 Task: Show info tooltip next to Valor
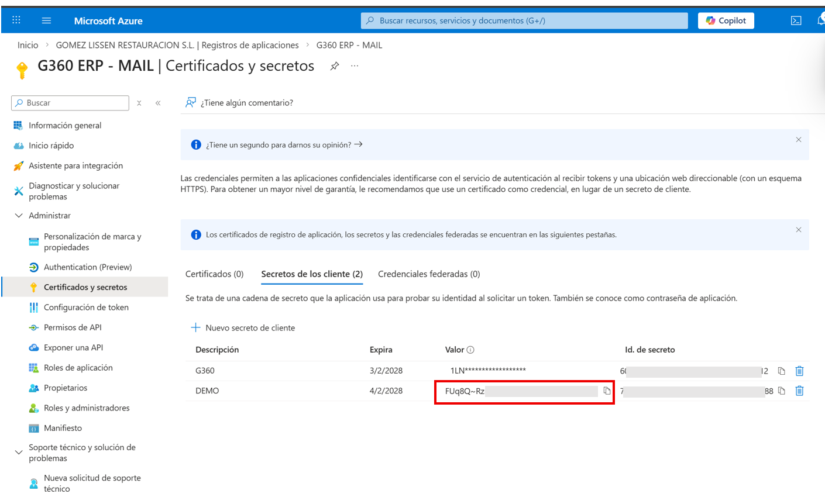[x=470, y=350]
